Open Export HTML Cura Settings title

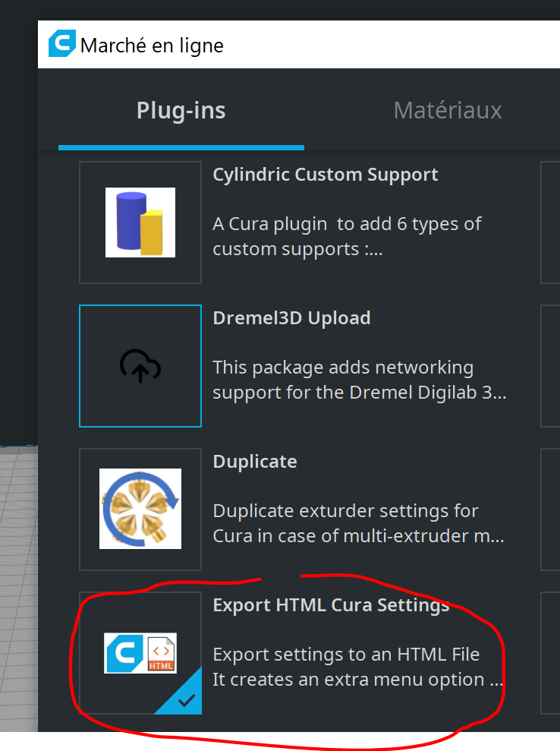point(331,605)
